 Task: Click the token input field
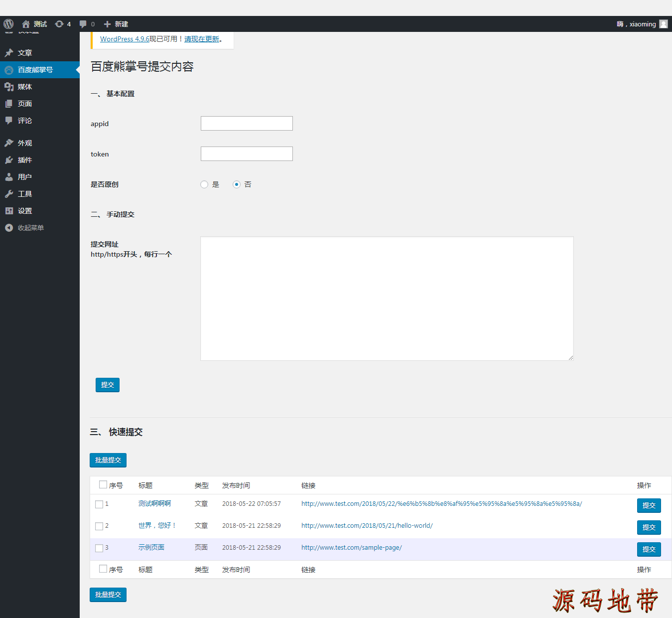coord(247,154)
